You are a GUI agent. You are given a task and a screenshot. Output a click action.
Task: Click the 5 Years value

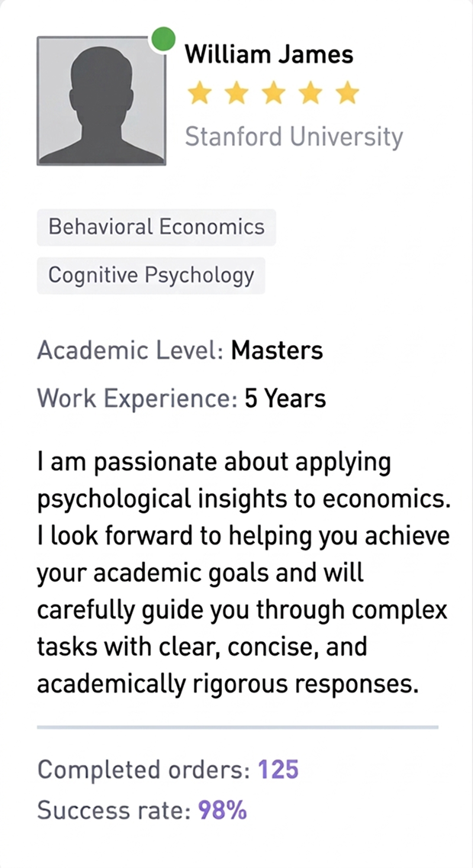click(x=285, y=399)
